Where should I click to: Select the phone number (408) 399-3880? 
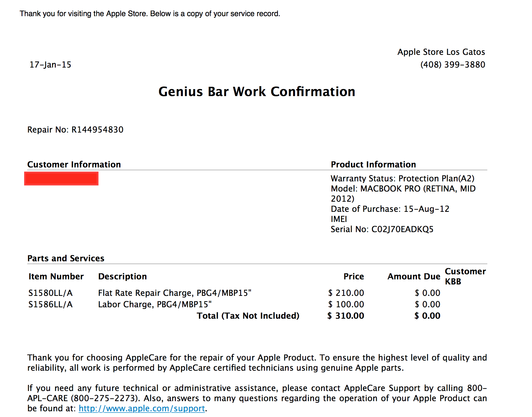[453, 65]
